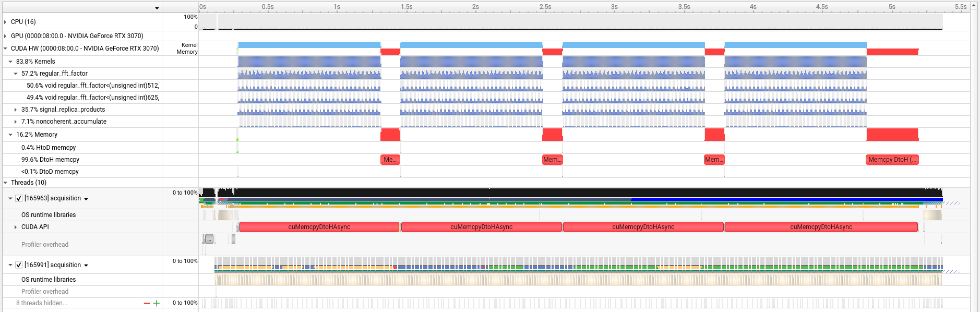Click the 2.5s mark on the time ruler
Screen dimensions: 980x312
coord(545,7)
